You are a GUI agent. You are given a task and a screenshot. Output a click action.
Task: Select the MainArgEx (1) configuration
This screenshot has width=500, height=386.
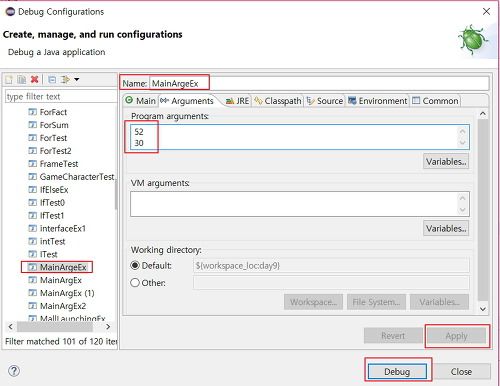tap(67, 293)
